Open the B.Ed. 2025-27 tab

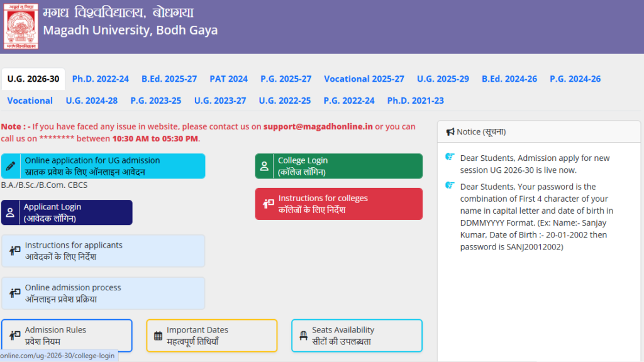click(x=169, y=79)
